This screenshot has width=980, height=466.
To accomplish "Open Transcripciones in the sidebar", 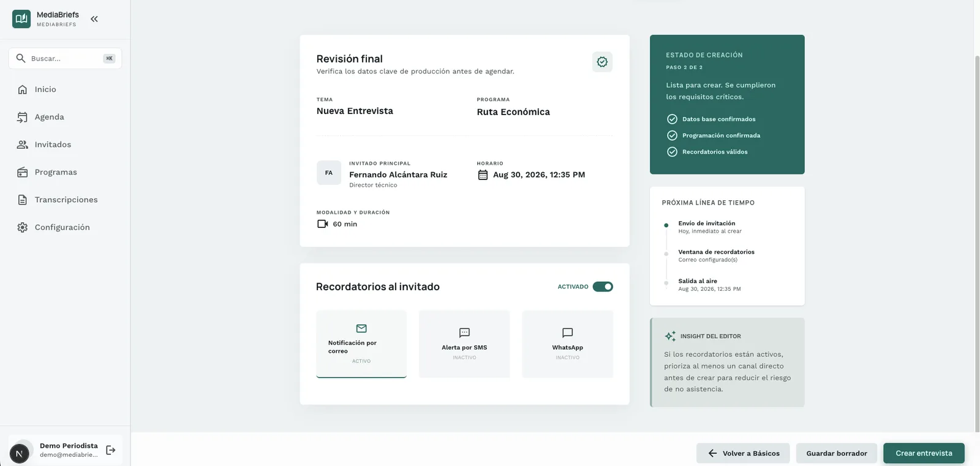I will point(65,200).
